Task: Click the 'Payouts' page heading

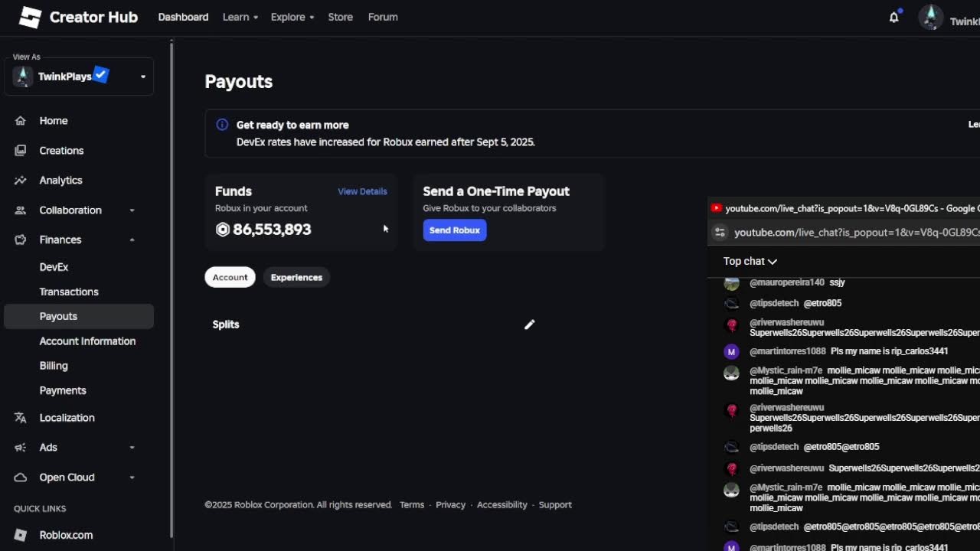Action: (x=239, y=81)
